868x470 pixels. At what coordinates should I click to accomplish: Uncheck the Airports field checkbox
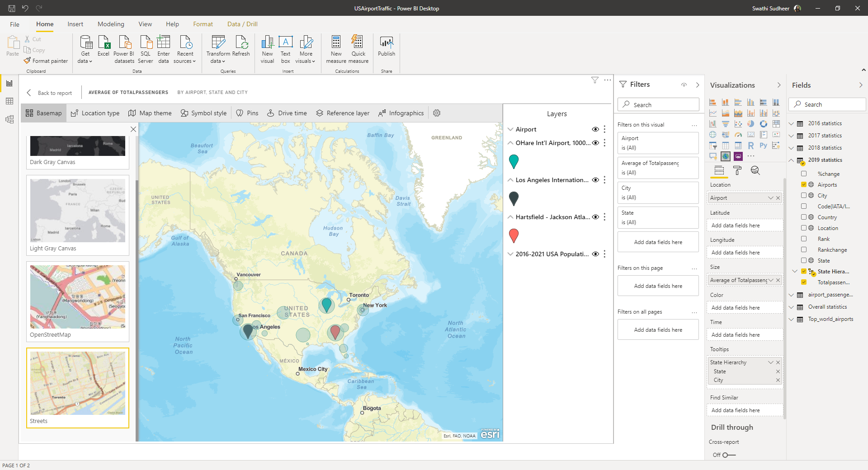804,184
